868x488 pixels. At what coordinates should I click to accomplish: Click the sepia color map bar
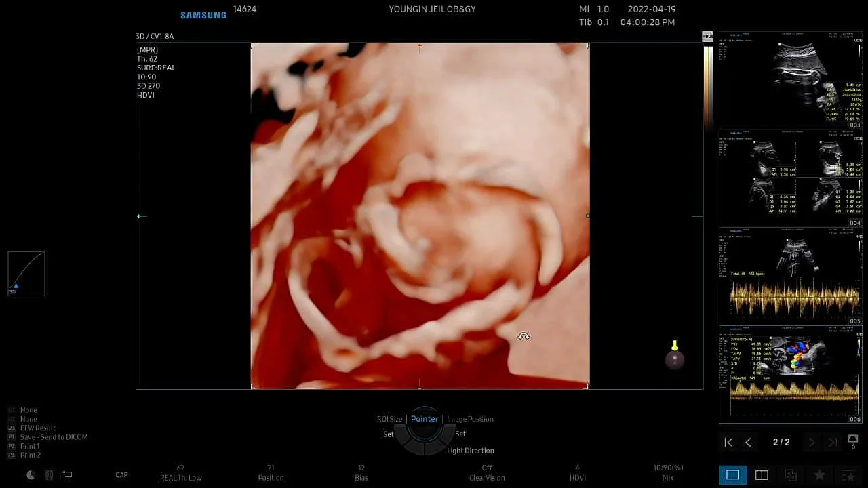click(x=708, y=87)
